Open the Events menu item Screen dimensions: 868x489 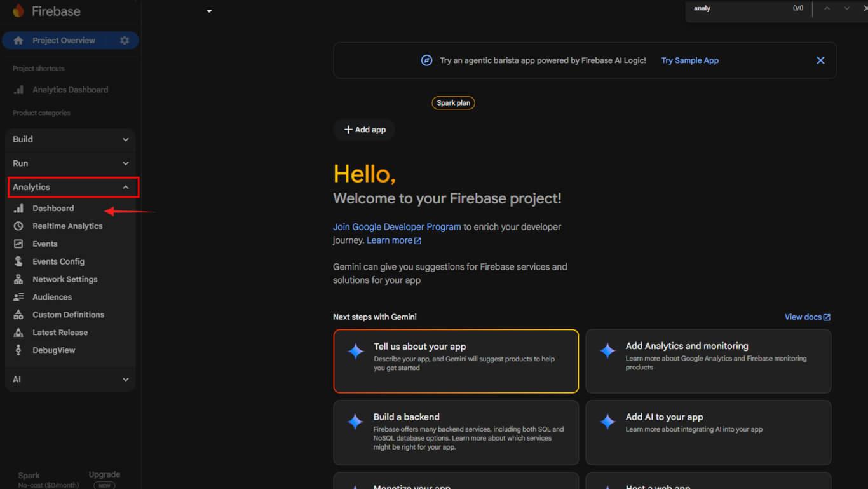[x=45, y=244]
